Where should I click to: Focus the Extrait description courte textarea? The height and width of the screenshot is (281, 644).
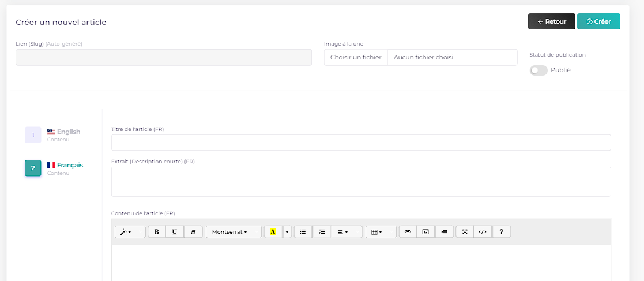[x=361, y=182]
